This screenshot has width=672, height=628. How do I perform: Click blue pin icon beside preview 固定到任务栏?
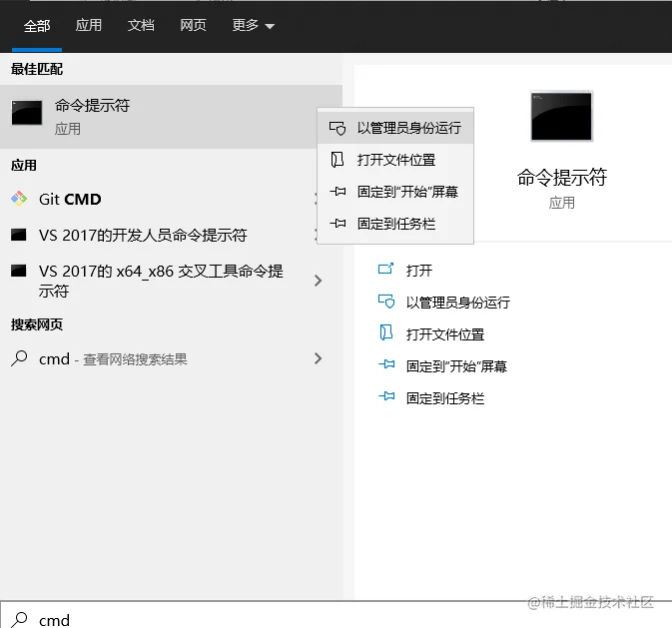(387, 396)
